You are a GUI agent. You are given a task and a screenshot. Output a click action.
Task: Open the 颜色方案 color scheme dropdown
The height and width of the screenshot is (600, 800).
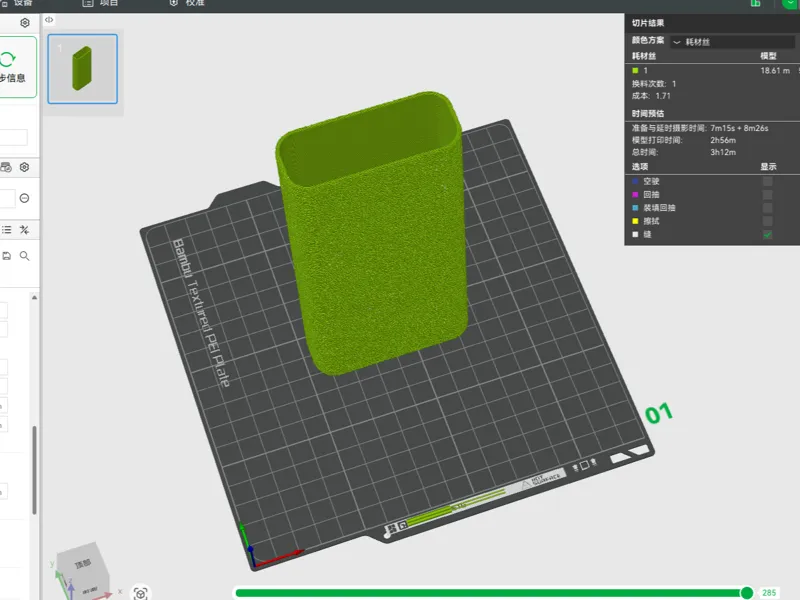(733, 42)
